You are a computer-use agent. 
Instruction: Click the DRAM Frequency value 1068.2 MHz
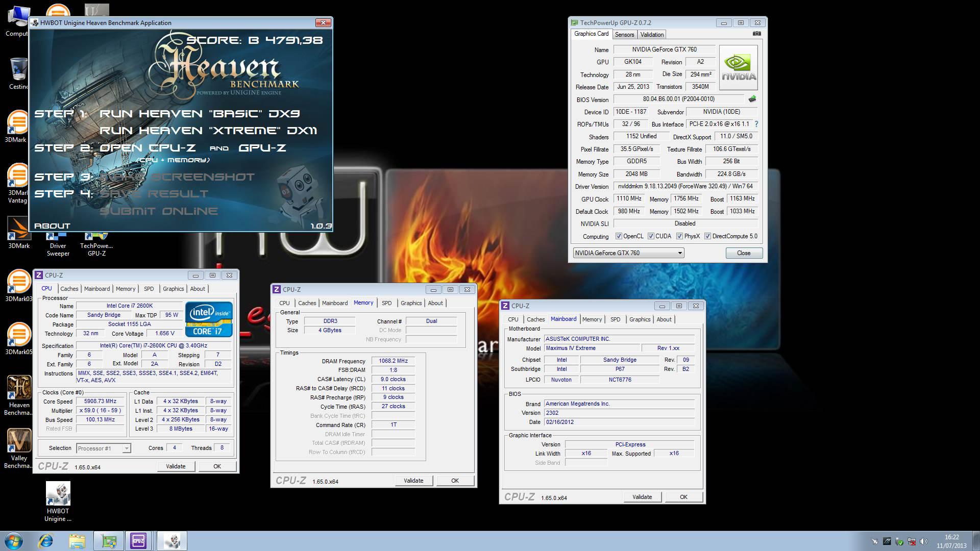tap(393, 361)
